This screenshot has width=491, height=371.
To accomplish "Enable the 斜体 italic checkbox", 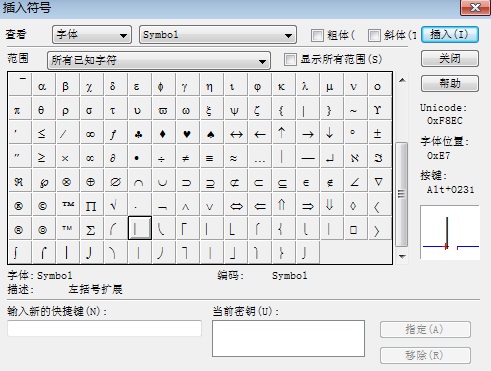I will pyautogui.click(x=374, y=35).
